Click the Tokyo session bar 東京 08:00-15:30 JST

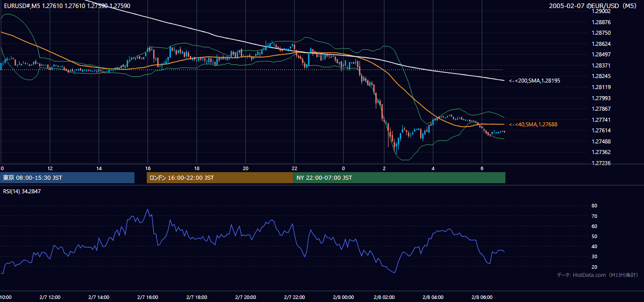tap(67, 178)
